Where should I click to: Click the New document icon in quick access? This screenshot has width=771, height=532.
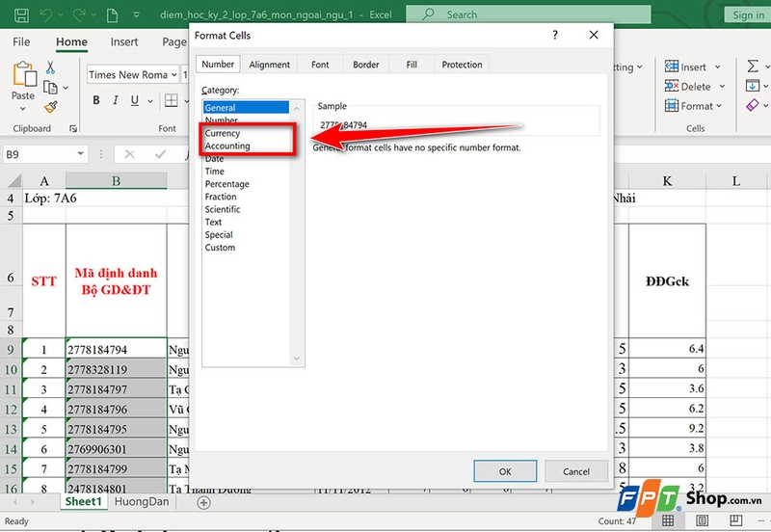click(112, 15)
